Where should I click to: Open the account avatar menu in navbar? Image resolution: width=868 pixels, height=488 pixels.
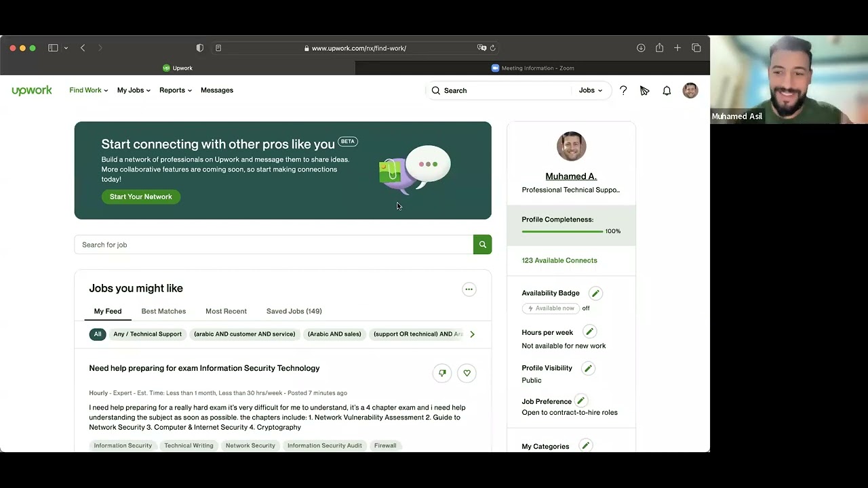(x=690, y=90)
